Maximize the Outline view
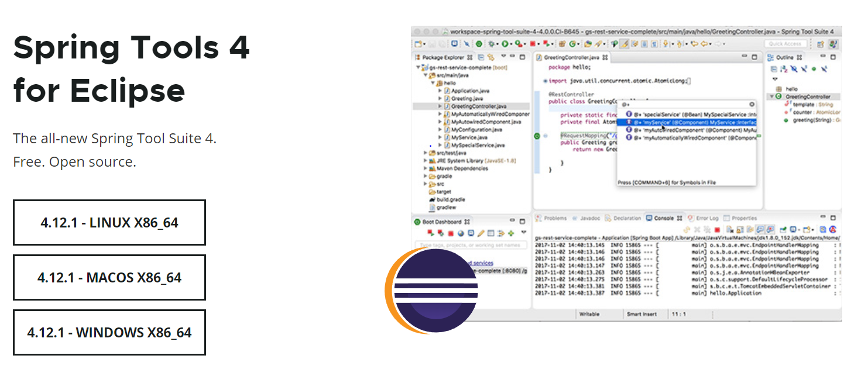 (x=833, y=57)
